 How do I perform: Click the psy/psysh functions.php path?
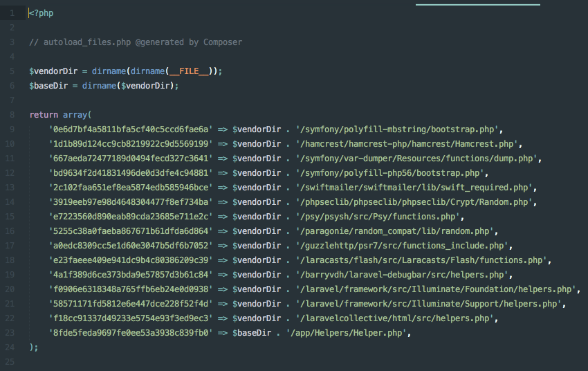(378, 217)
